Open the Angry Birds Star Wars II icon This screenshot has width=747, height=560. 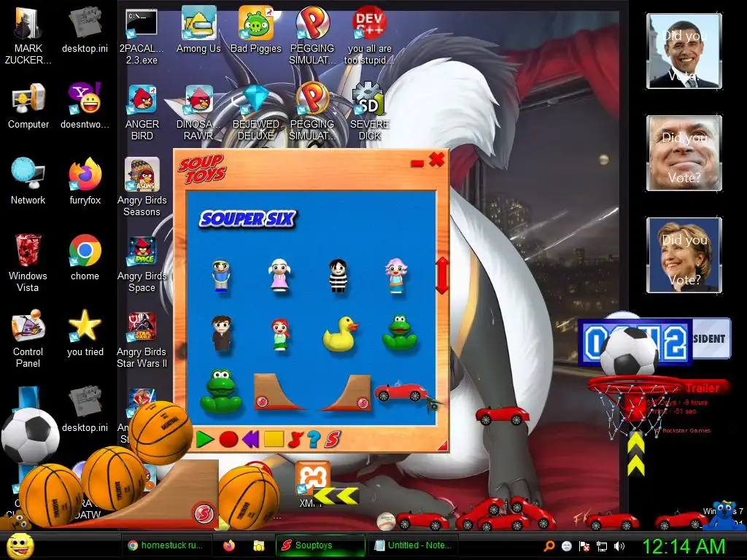pos(142,340)
